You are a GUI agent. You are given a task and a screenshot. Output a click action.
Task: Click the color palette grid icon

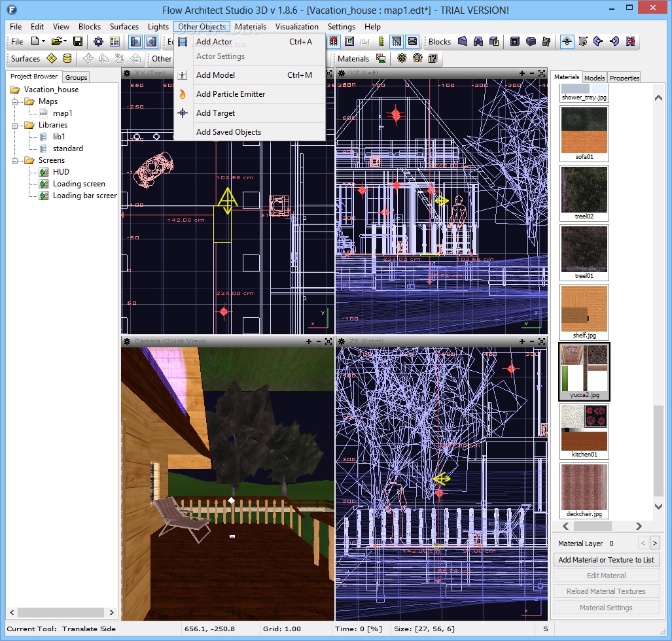115,42
